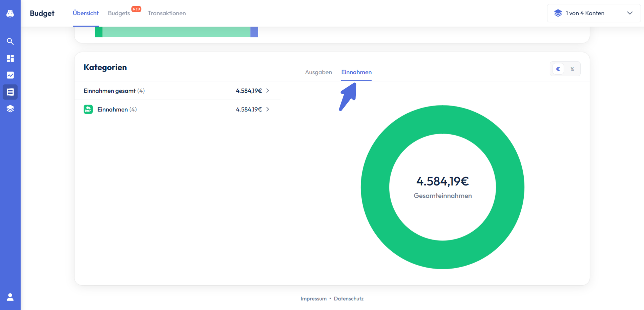
Task: Open the Impressum link
Action: [x=313, y=298]
